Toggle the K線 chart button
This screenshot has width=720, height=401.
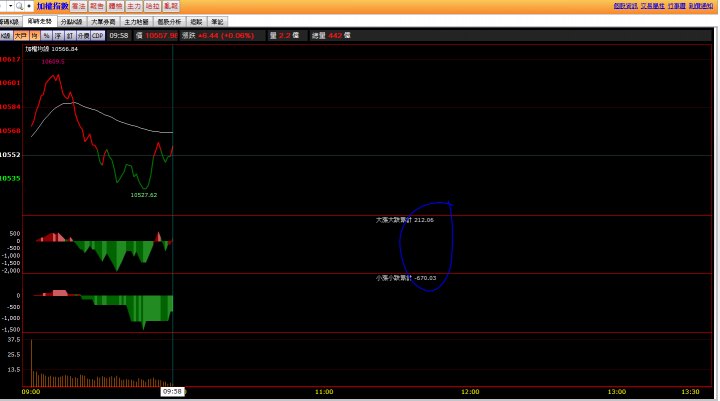tap(6, 35)
